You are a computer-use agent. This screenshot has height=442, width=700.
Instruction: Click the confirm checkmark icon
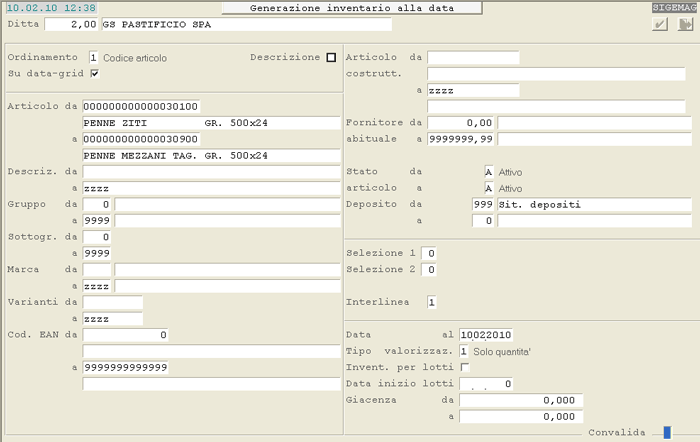[x=660, y=24]
